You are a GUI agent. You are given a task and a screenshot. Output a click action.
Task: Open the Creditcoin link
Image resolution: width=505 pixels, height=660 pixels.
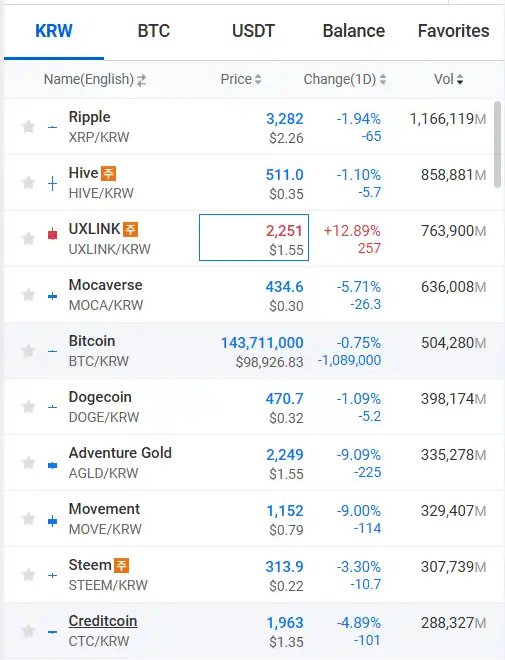103,621
